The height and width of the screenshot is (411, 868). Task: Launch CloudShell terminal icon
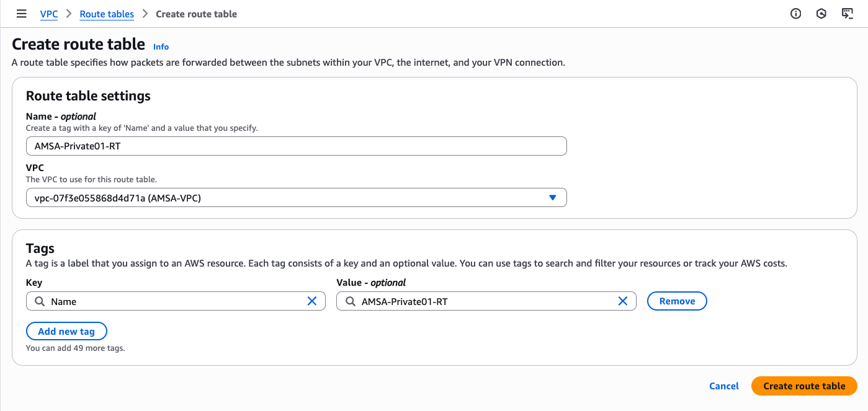847,14
